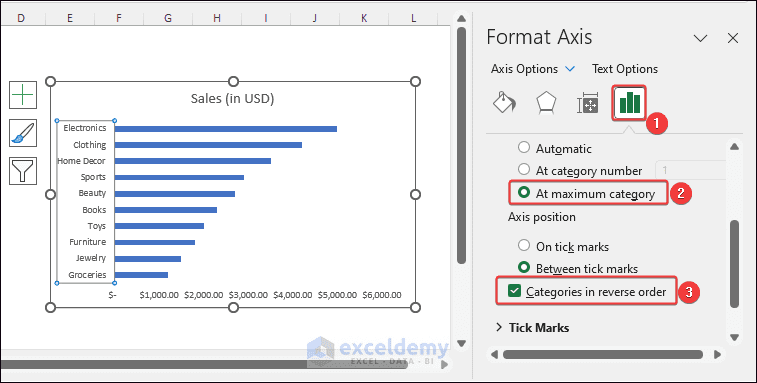
Task: Click the Furniture axis label
Action: [87, 242]
